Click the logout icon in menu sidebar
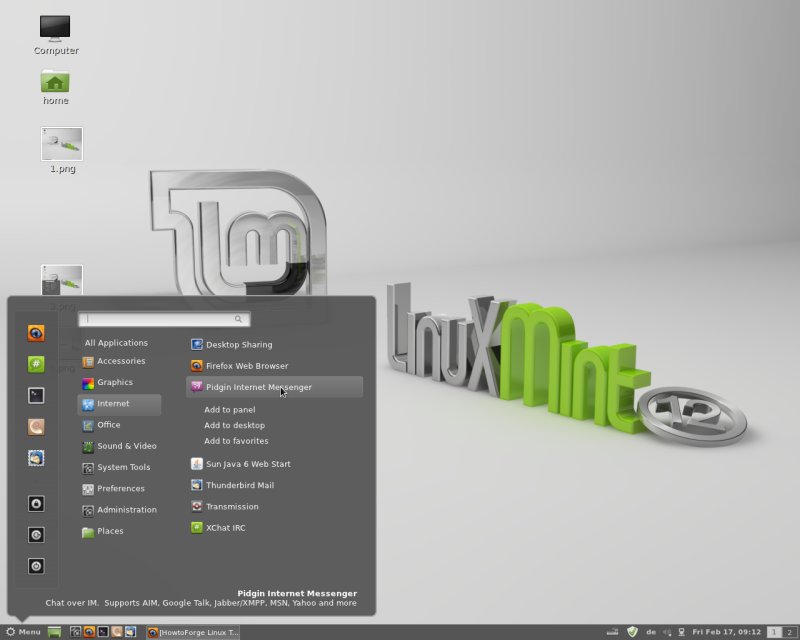 [x=36, y=535]
